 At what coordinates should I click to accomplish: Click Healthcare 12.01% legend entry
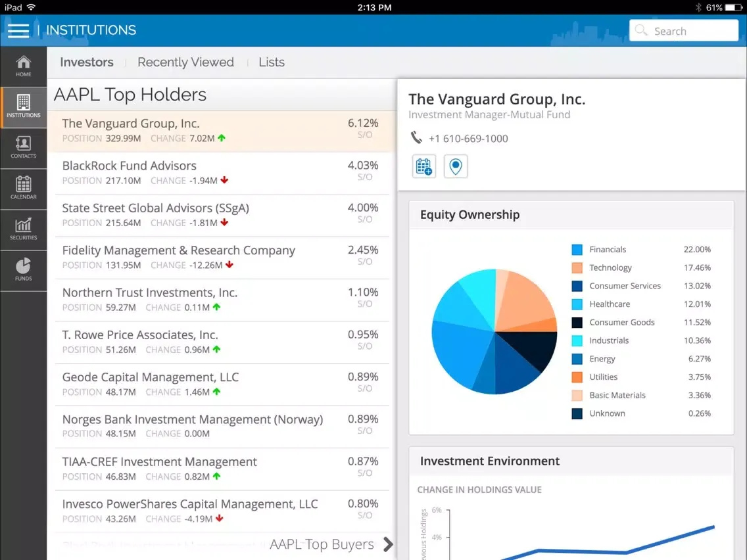pos(640,304)
